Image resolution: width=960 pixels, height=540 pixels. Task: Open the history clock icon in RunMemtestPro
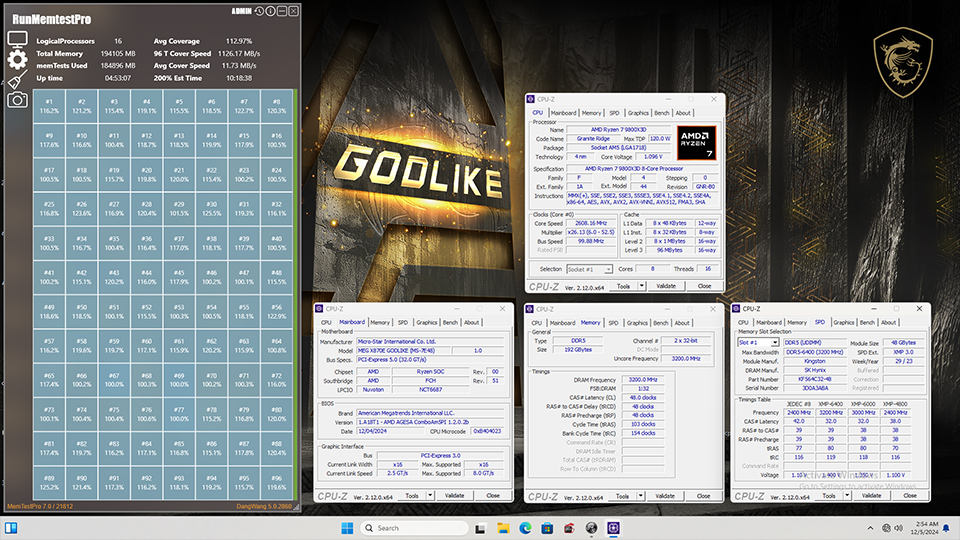(x=258, y=11)
